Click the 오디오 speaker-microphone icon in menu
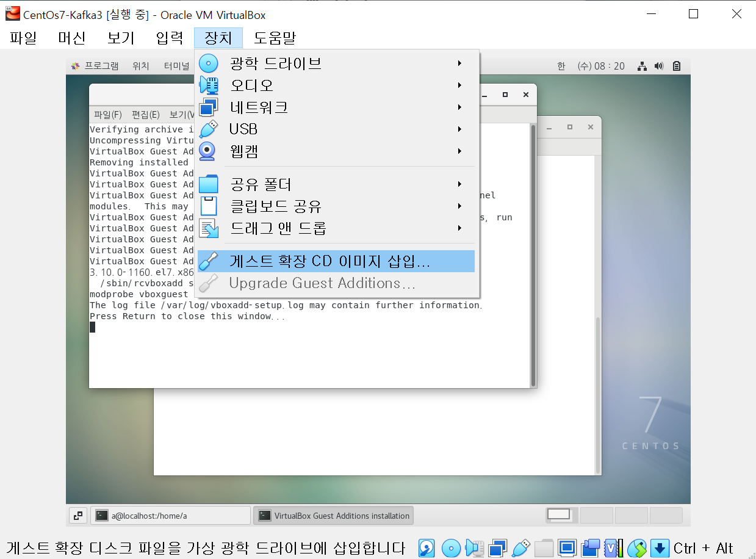756x559 pixels. pyautogui.click(x=209, y=85)
